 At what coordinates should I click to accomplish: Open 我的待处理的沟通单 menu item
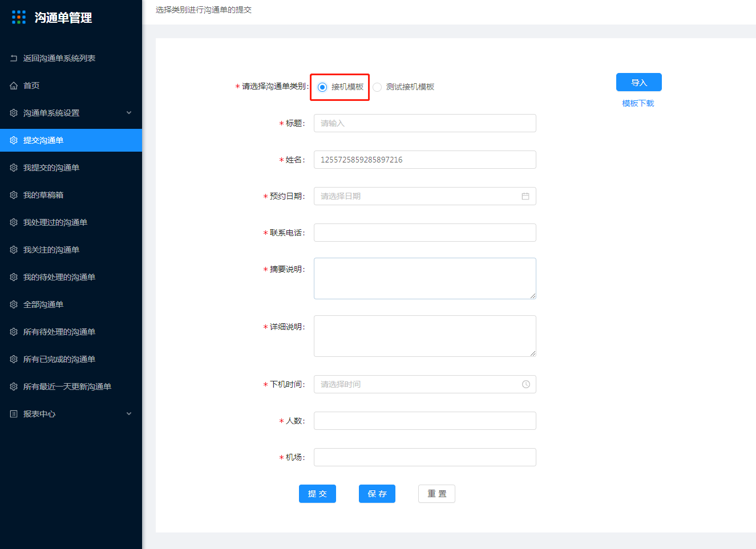pyautogui.click(x=71, y=277)
